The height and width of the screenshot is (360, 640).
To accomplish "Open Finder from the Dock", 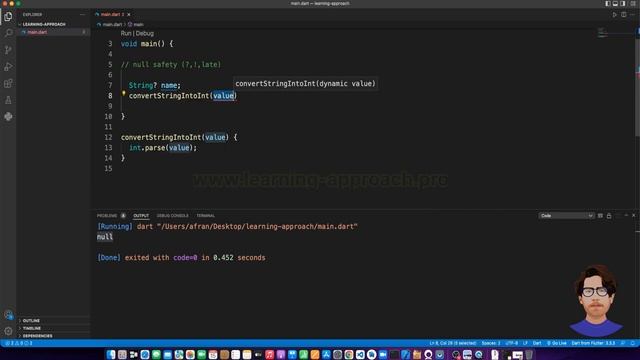I will 111,355.
